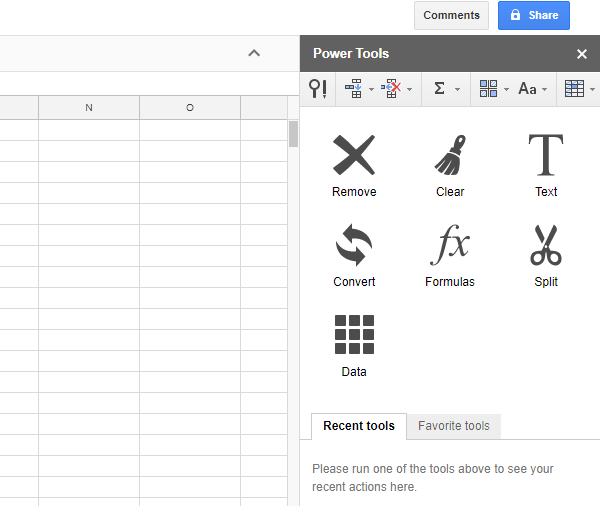The height and width of the screenshot is (506, 600).
Task: Open the Data tool
Action: click(354, 346)
